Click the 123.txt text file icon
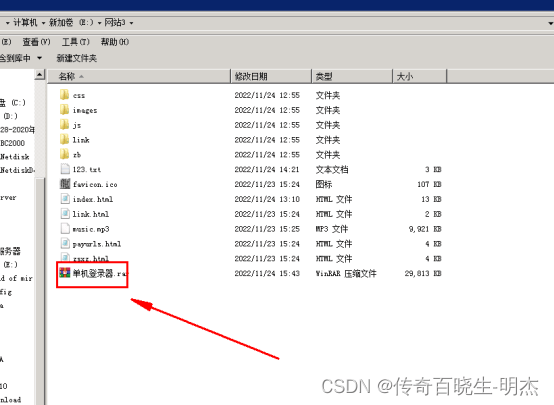This screenshot has height=405, width=554. 65,169
